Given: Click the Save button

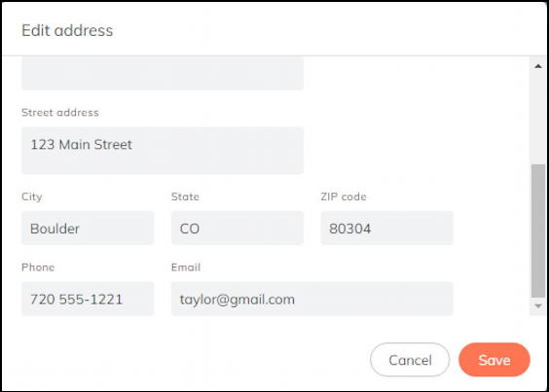Looking at the screenshot, I should pyautogui.click(x=494, y=360).
